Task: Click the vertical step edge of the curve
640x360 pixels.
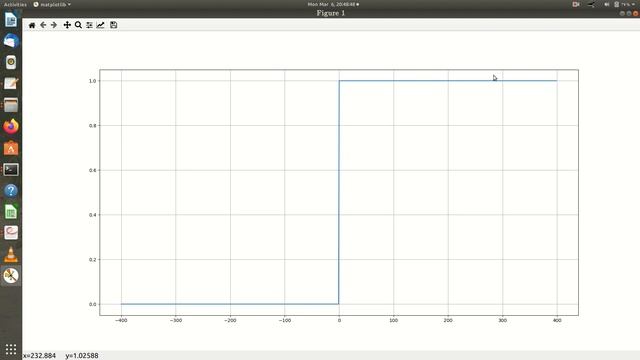Action: (339, 192)
